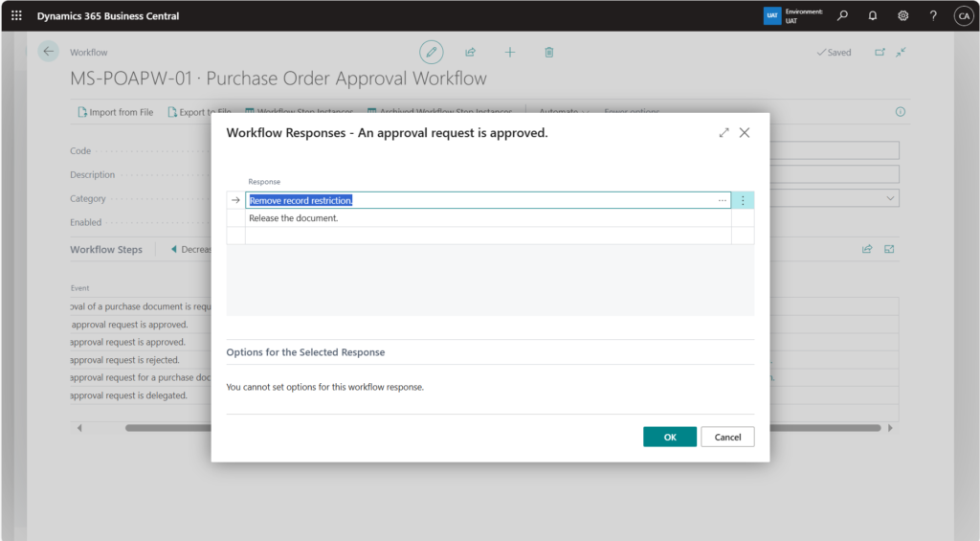The image size is (980, 541).
Task: Open Workflow page in new window
Action: point(880,52)
